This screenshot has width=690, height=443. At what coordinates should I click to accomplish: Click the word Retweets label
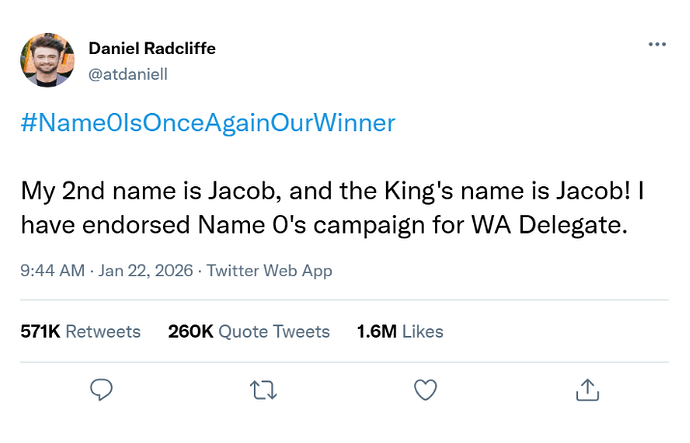tap(103, 331)
